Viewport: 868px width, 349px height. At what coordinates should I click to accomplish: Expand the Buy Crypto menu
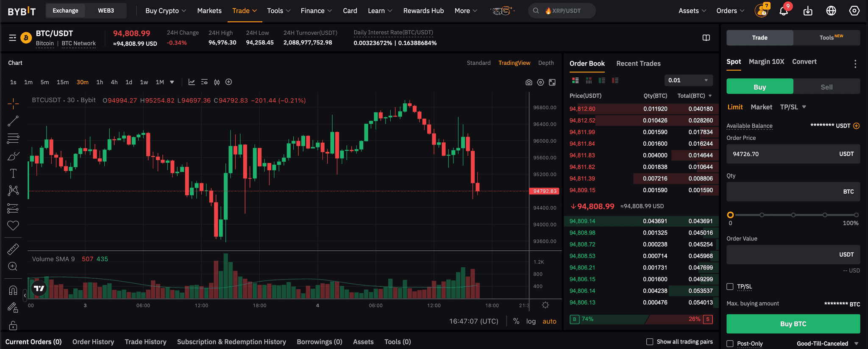[x=166, y=11]
